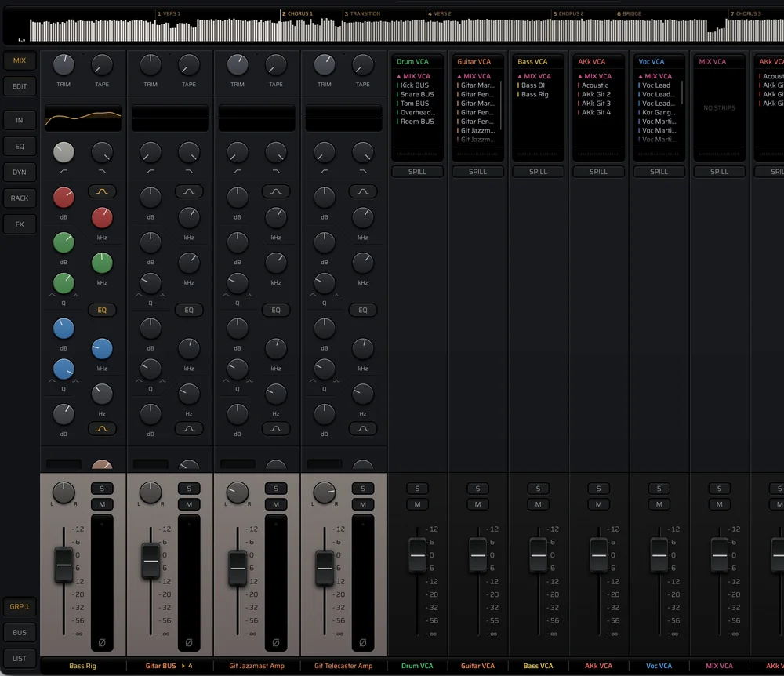Click MIX VCA parent arrow in Voc VCA list
784x676 pixels.
coord(641,77)
